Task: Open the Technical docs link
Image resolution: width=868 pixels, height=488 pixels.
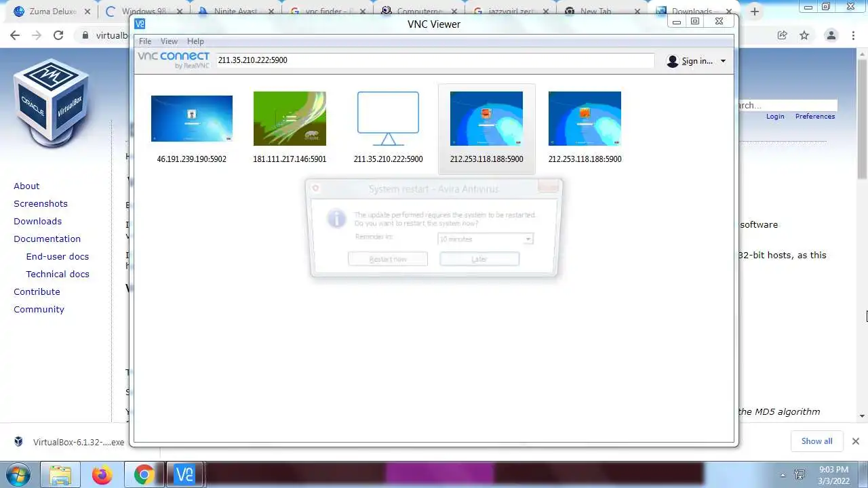Action: (58, 274)
